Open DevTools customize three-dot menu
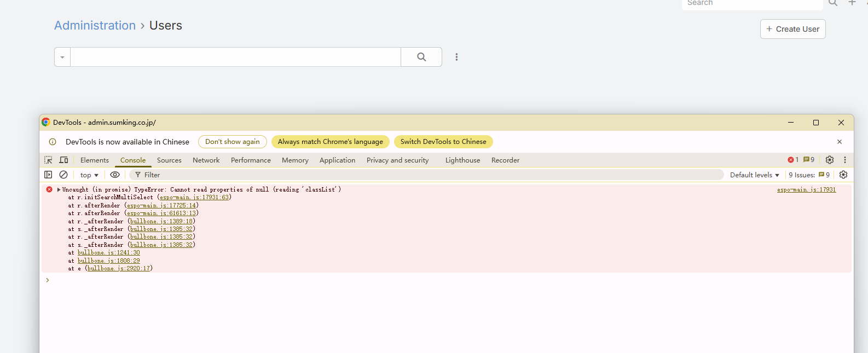This screenshot has width=868, height=353. [x=845, y=160]
